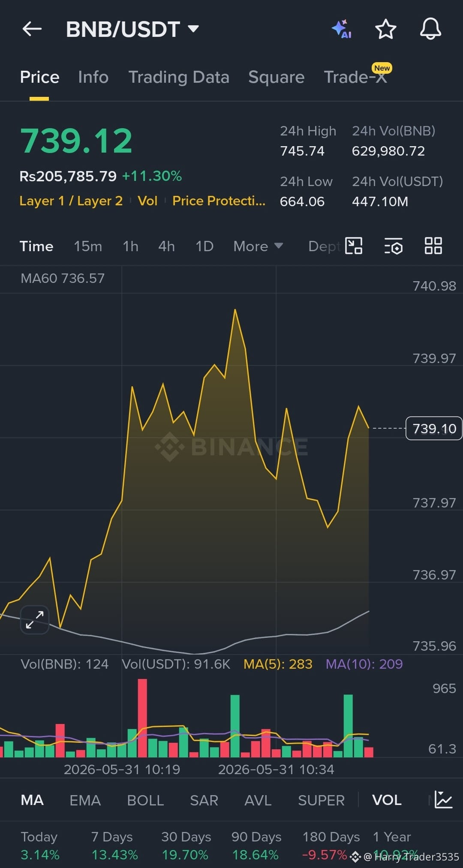
Task: Tap the Layer 1 / Layer 2 tag
Action: click(71, 201)
